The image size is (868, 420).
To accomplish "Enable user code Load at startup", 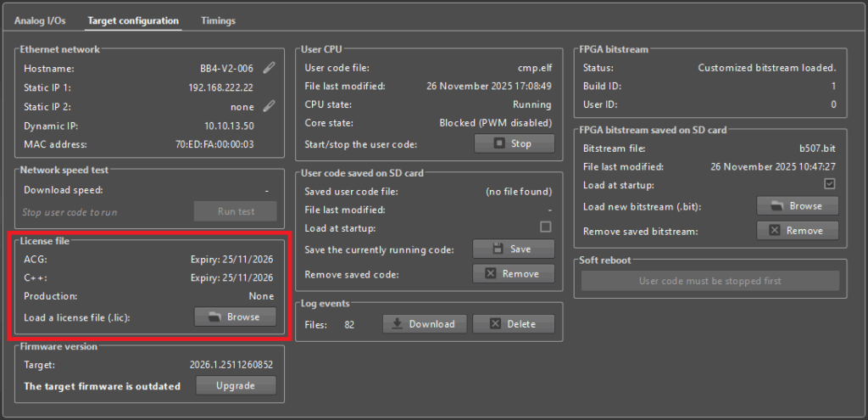I will (546, 227).
